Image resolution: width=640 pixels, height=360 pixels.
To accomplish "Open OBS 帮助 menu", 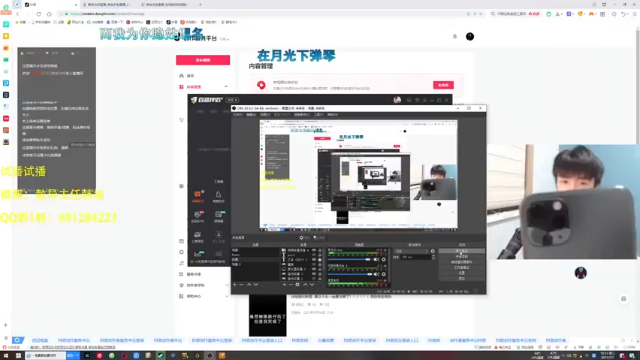I will 333,115.
